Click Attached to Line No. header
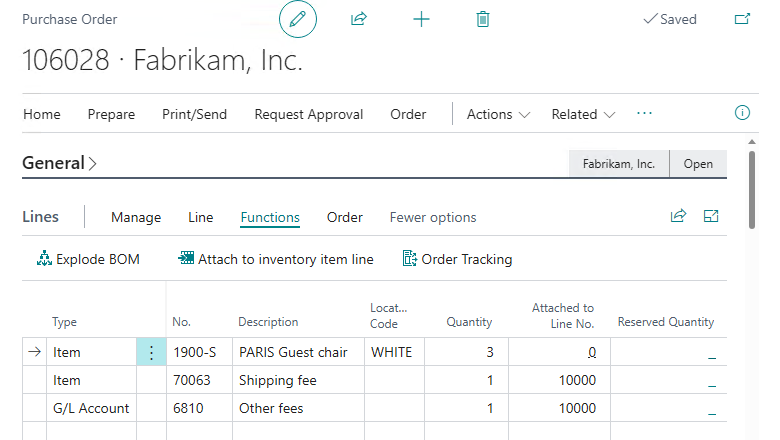 click(x=563, y=316)
